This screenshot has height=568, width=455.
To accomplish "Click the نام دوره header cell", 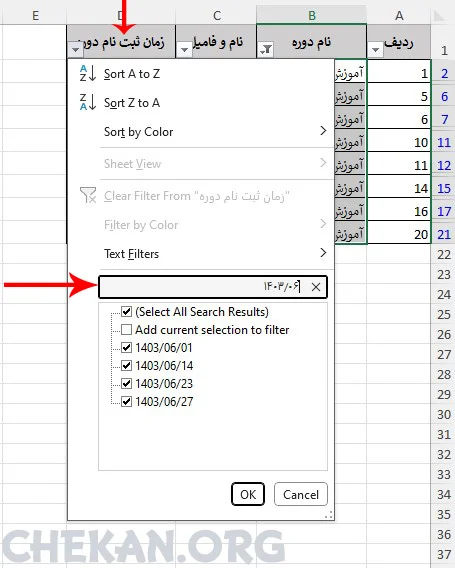I will (312, 42).
